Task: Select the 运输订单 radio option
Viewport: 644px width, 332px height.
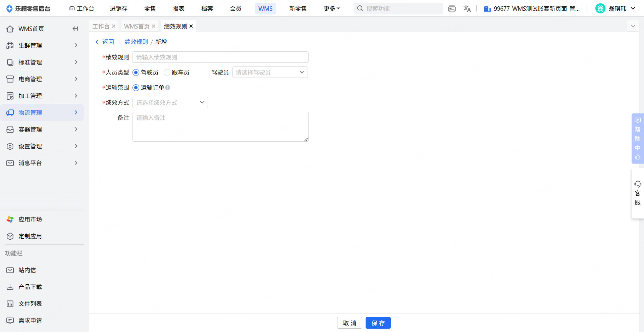Action: coord(136,88)
